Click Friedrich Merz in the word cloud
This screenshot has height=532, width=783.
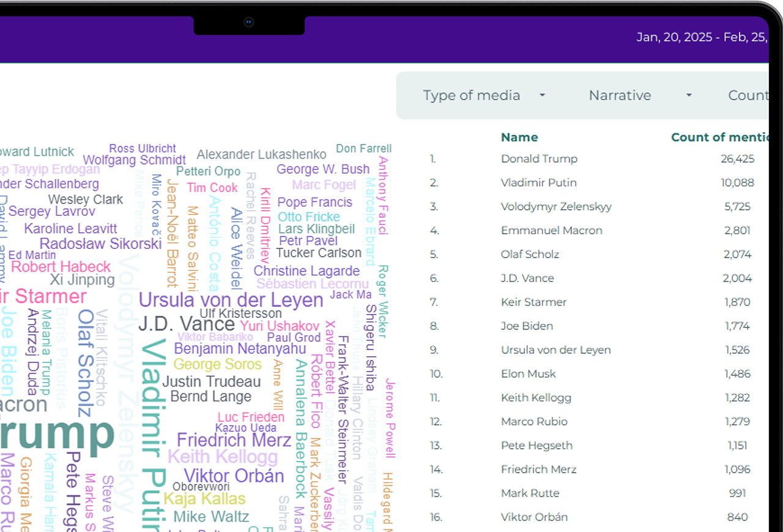point(234,440)
